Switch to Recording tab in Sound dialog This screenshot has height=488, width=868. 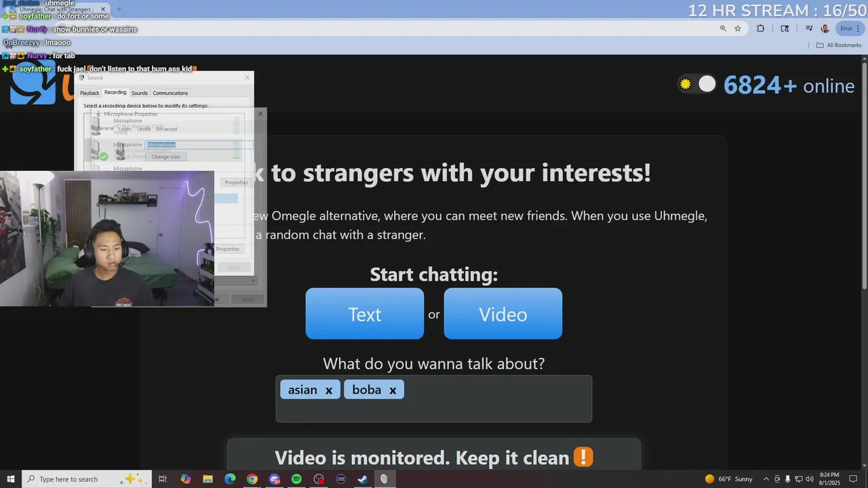click(115, 92)
